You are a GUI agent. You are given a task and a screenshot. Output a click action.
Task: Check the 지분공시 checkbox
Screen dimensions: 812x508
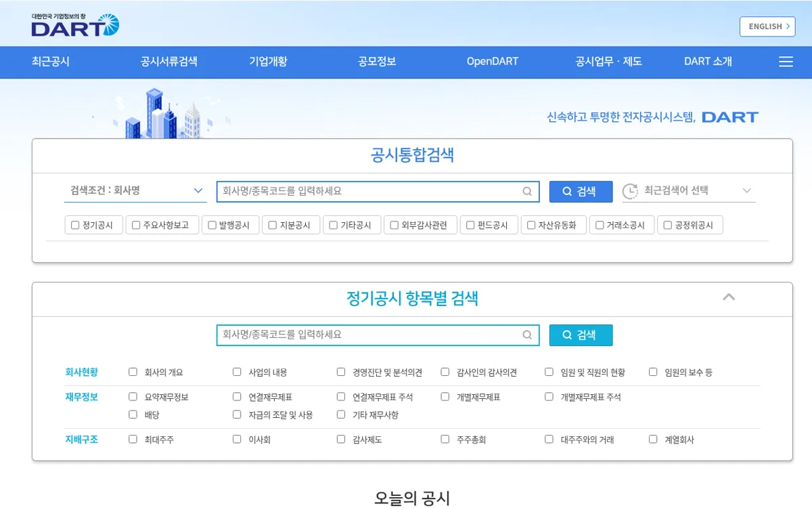click(x=273, y=226)
